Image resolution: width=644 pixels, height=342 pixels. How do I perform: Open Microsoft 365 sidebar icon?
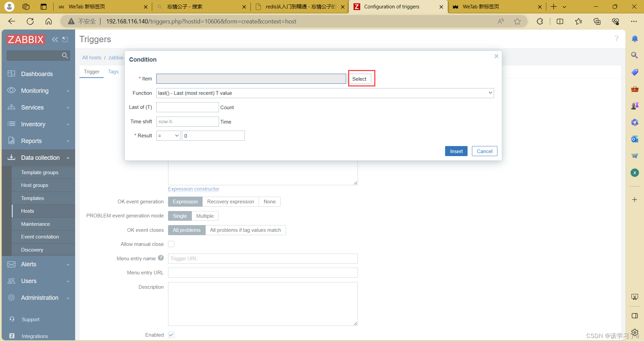(x=635, y=123)
